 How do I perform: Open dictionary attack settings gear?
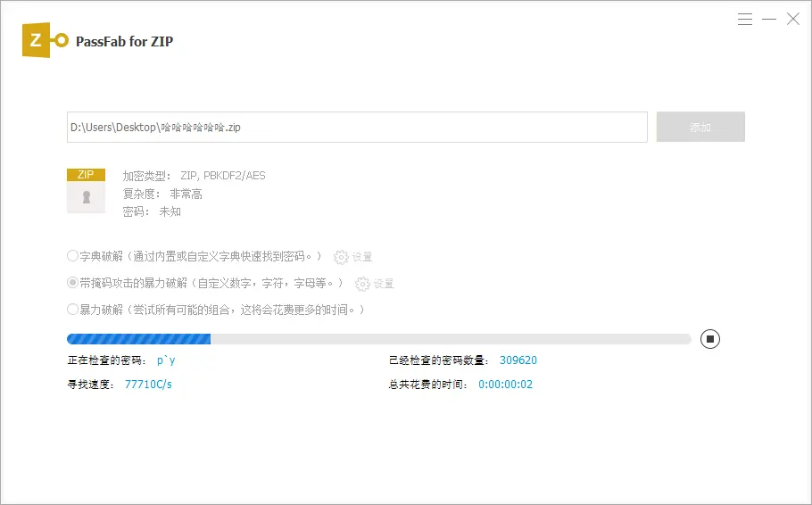click(341, 257)
